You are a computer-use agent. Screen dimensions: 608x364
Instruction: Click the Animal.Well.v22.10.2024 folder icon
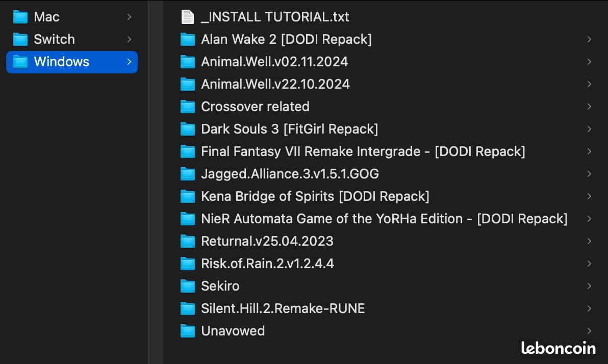pyautogui.click(x=188, y=85)
